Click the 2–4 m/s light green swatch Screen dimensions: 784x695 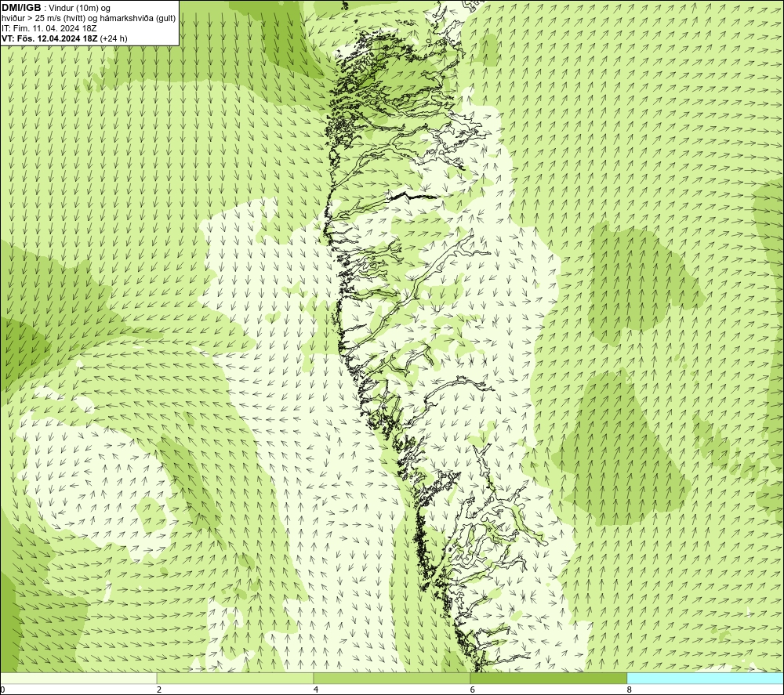pos(235,678)
